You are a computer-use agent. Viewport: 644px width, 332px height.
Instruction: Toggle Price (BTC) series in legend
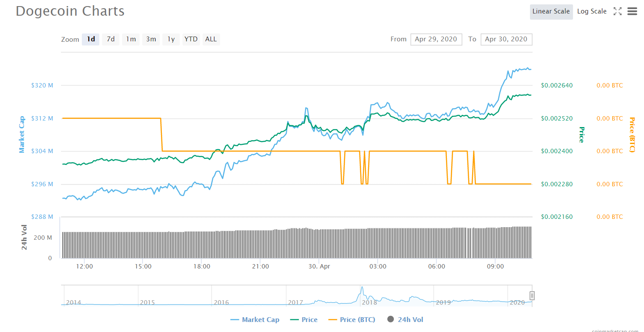coord(352,320)
